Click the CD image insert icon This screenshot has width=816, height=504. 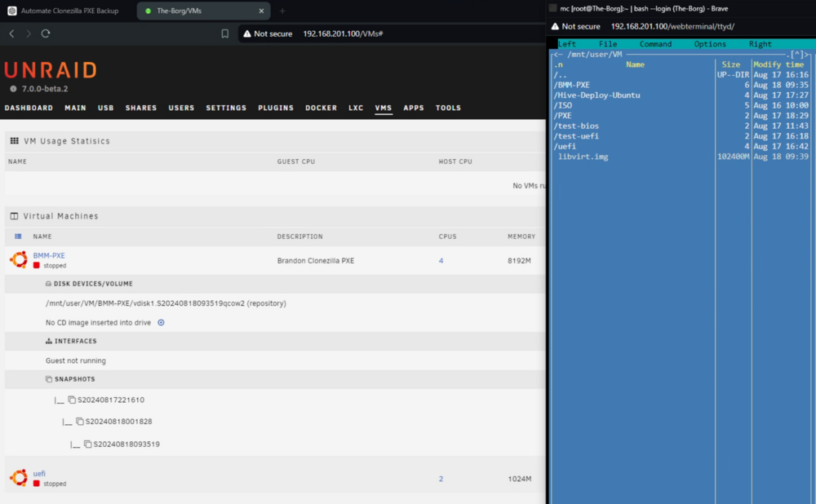(x=161, y=322)
